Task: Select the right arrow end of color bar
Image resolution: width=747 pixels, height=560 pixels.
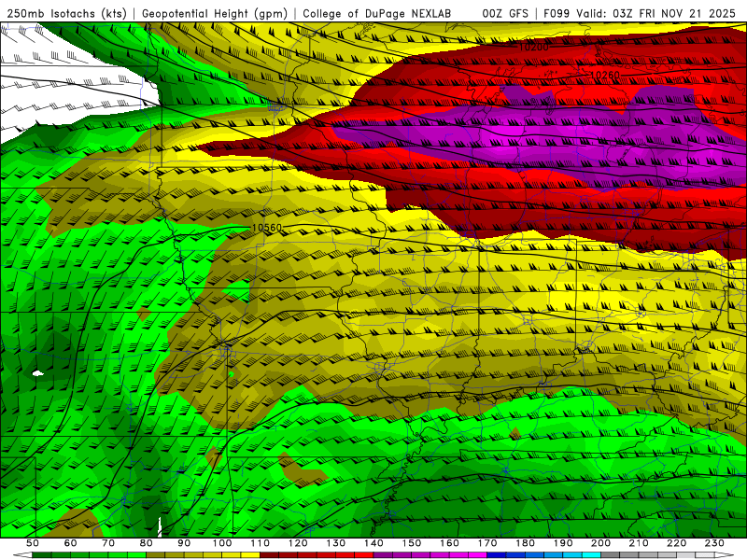Action: coord(725,555)
